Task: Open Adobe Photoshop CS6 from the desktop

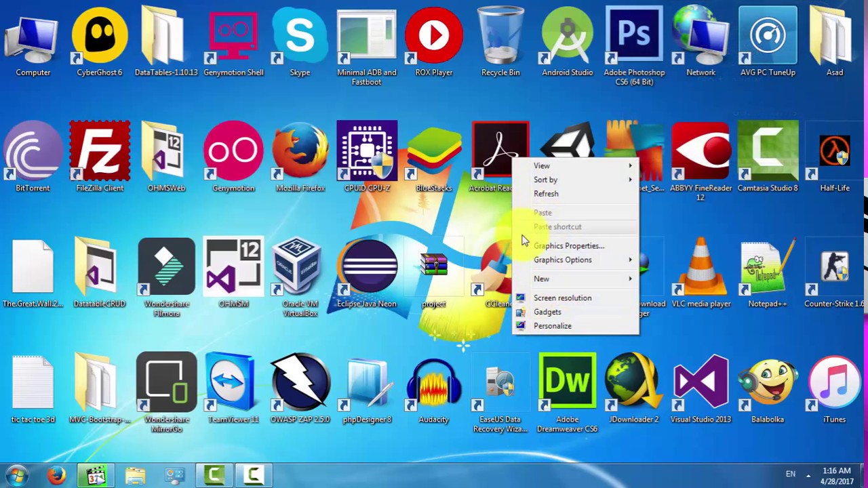Action: click(633, 34)
